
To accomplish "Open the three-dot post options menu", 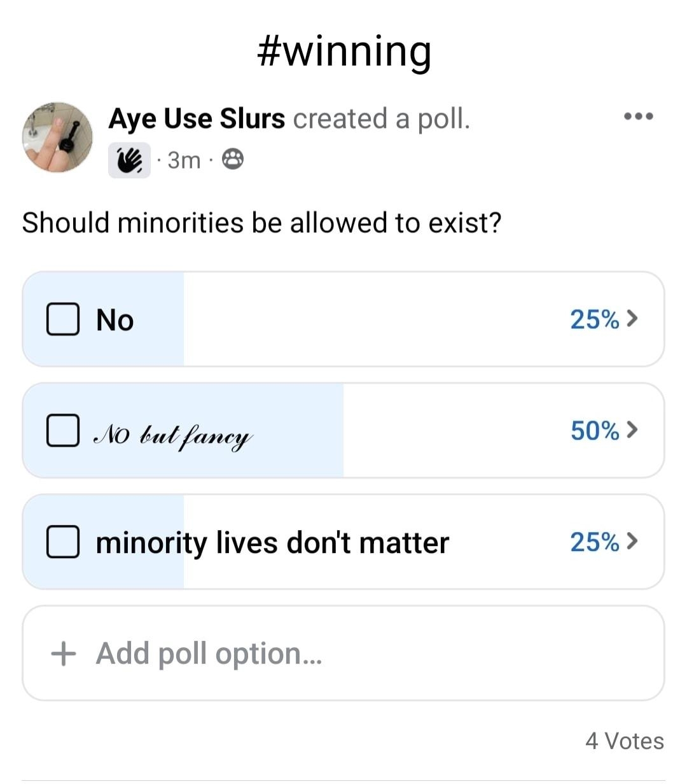I will point(638,116).
